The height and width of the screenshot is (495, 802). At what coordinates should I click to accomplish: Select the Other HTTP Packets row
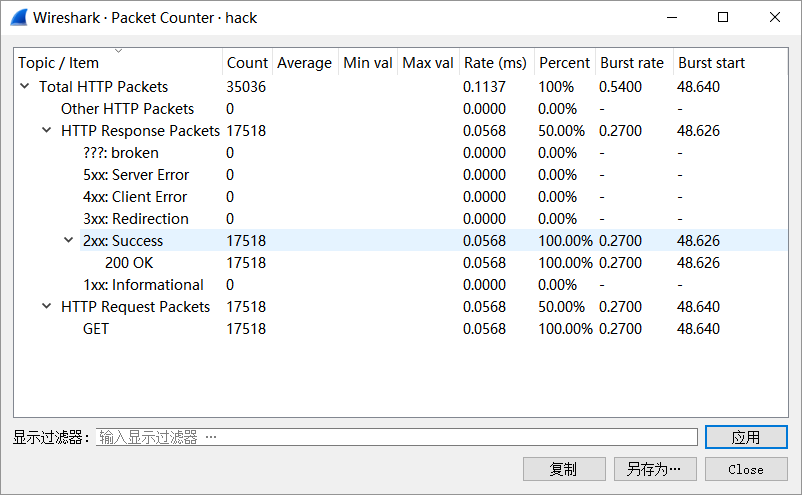[127, 109]
